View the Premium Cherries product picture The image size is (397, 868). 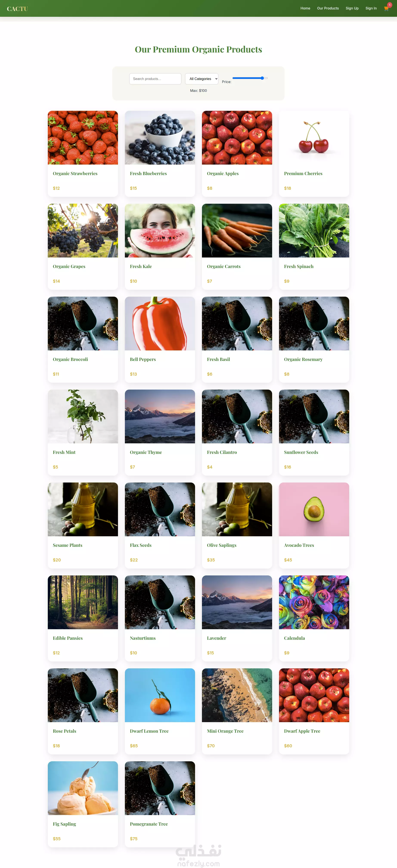[x=314, y=138]
